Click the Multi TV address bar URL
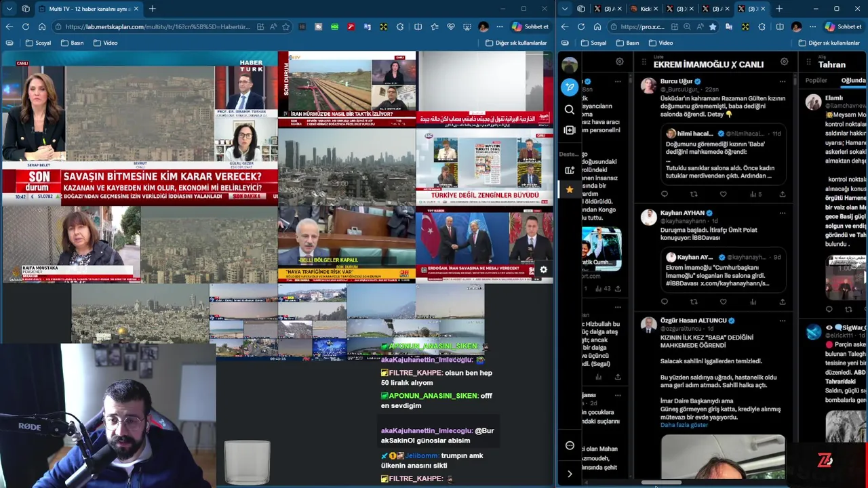Image resolution: width=868 pixels, height=488 pixels. click(x=159, y=26)
